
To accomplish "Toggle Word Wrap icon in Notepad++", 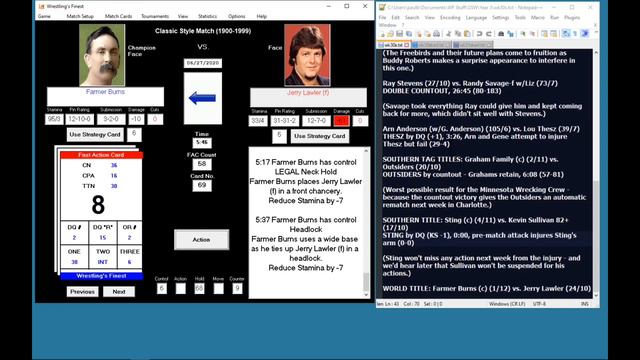I will coord(566,34).
